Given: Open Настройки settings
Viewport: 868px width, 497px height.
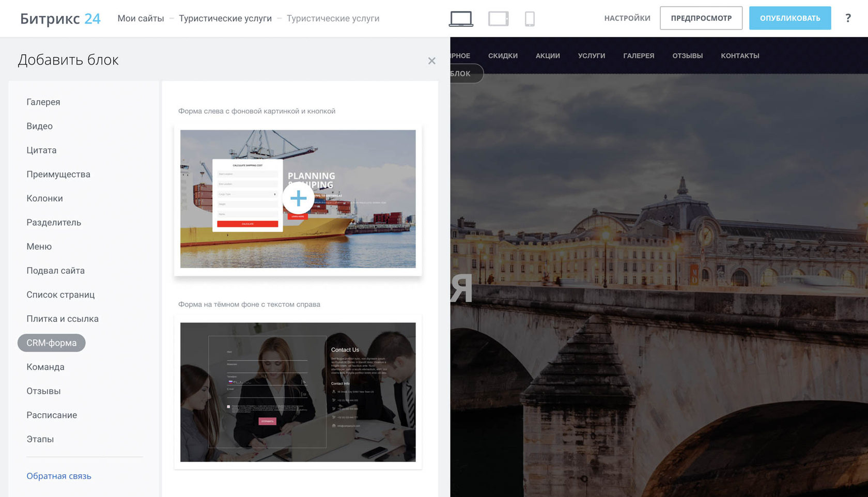Looking at the screenshot, I should pos(627,18).
